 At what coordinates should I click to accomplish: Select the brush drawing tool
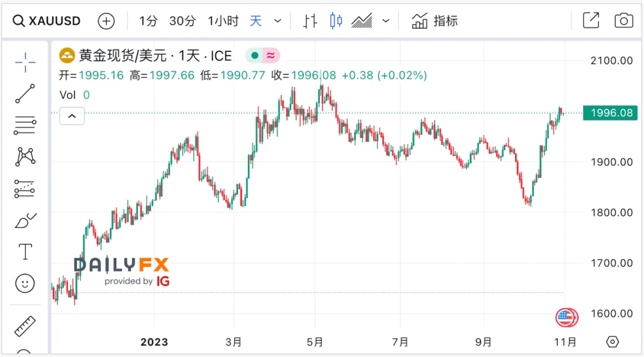pos(25,221)
